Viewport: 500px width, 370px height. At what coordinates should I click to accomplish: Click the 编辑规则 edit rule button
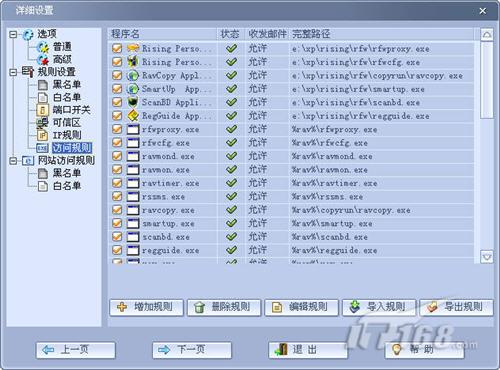click(x=301, y=307)
